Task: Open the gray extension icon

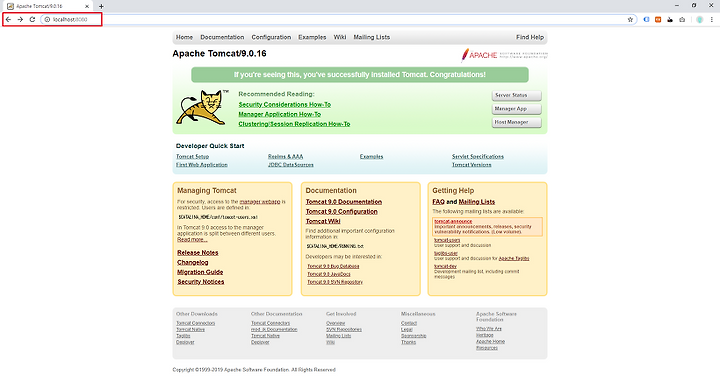Action: pyautogui.click(x=682, y=20)
